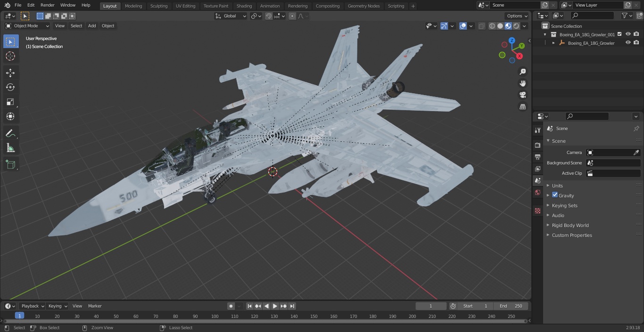Viewport: 644px width, 332px height.
Task: Open the World properties tab
Action: [x=537, y=192]
